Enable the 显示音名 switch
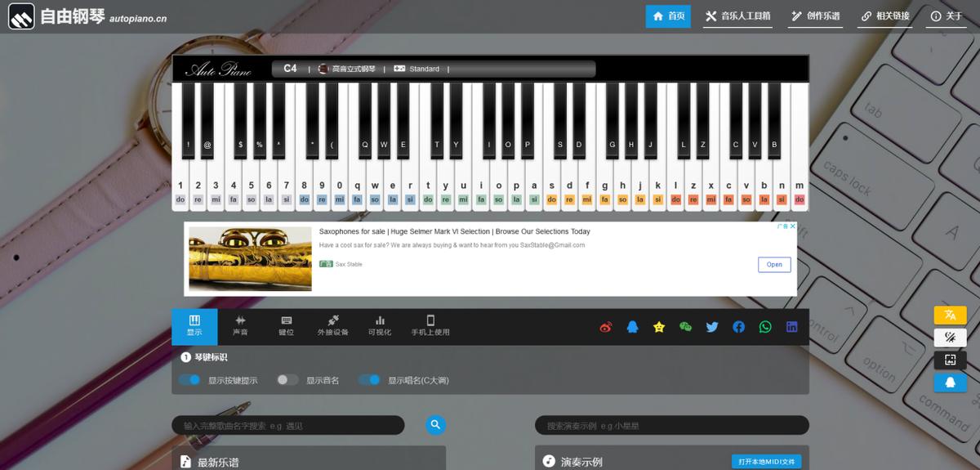The image size is (980, 470). 287,379
